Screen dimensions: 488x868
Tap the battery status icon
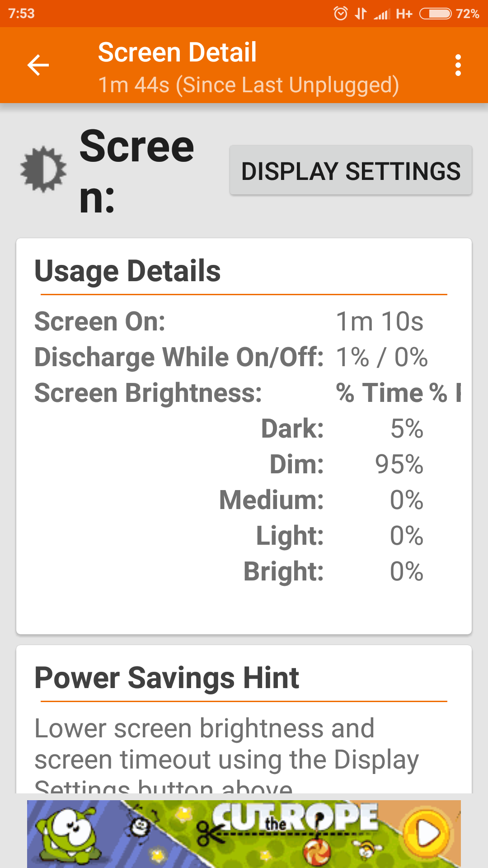point(435,14)
